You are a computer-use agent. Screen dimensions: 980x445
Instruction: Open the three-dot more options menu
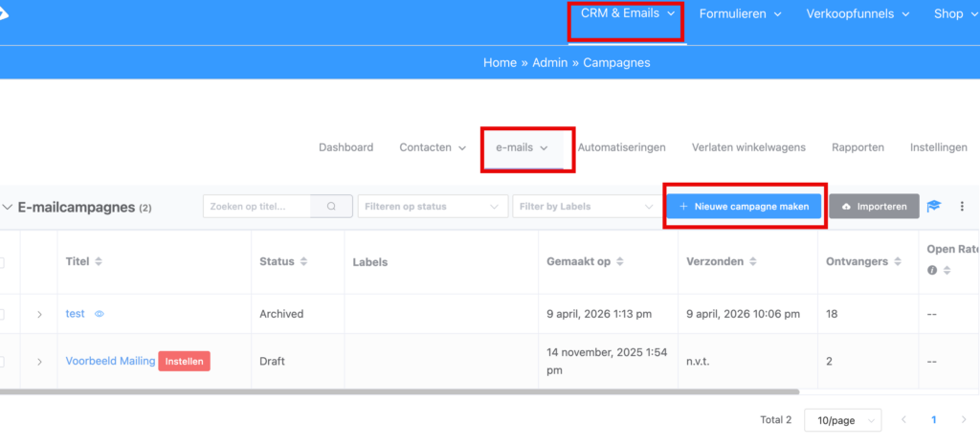962,206
